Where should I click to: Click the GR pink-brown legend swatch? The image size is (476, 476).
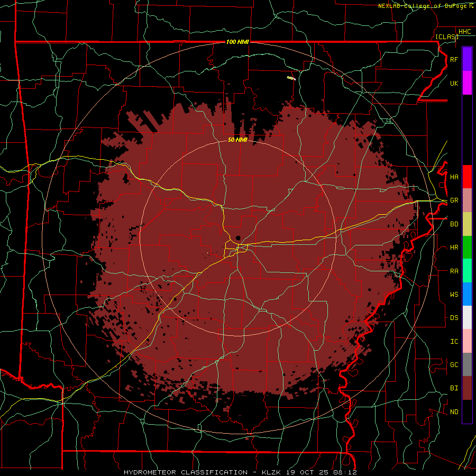(467, 200)
